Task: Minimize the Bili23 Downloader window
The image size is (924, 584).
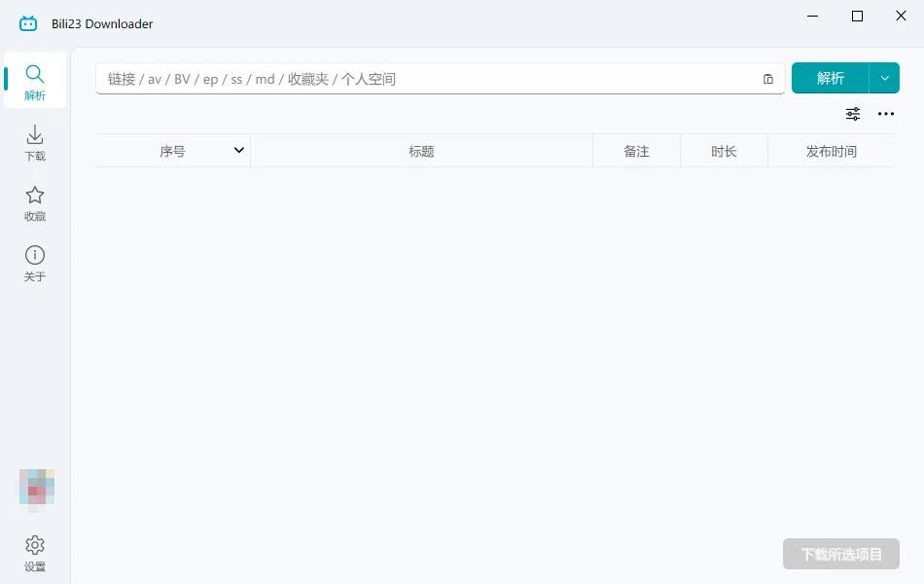Action: (812, 16)
